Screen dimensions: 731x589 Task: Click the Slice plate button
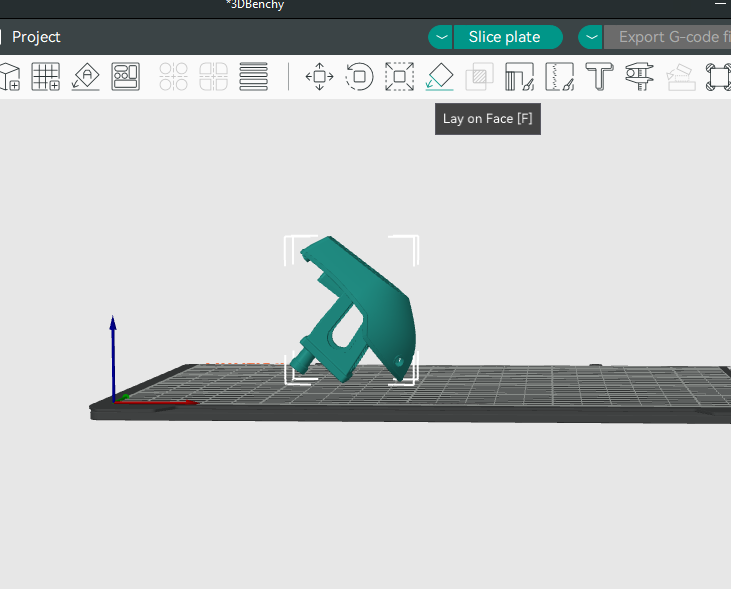click(508, 37)
